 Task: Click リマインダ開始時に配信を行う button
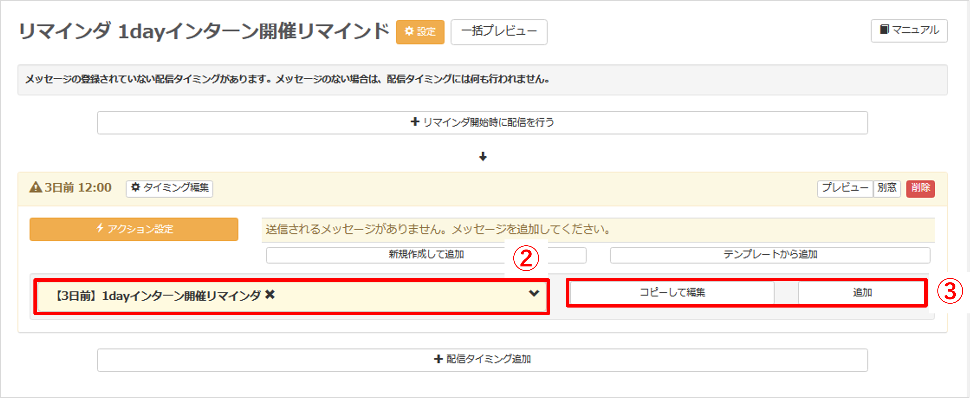(x=482, y=122)
